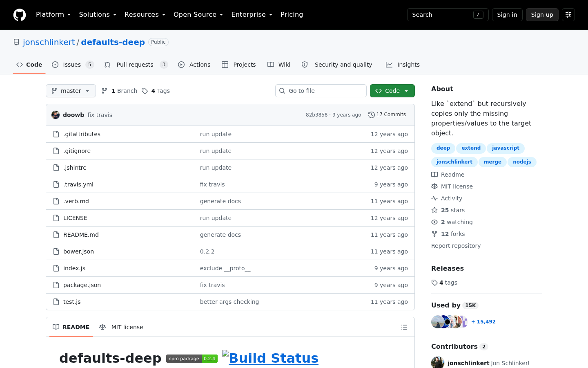Open the Security and quality tab

coord(337,65)
